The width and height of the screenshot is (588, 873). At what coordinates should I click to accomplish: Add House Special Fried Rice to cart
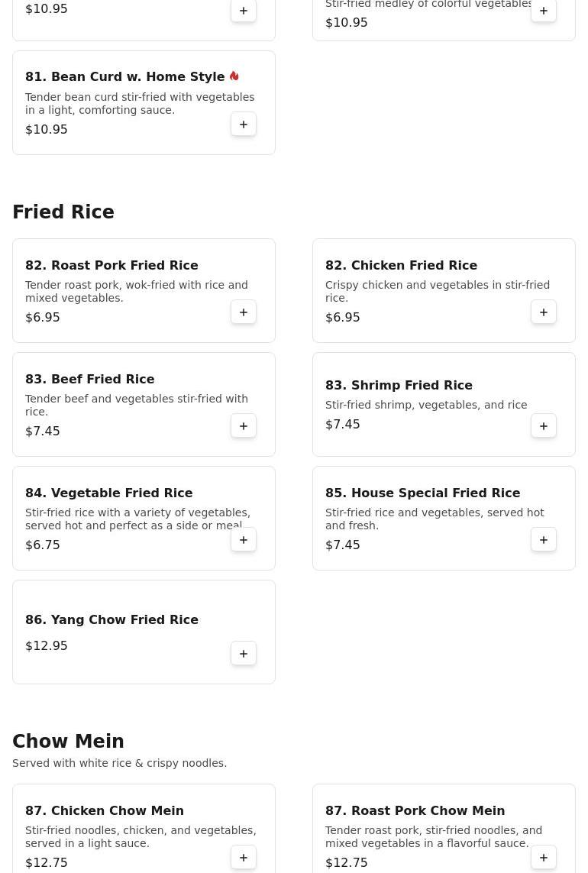(x=544, y=540)
